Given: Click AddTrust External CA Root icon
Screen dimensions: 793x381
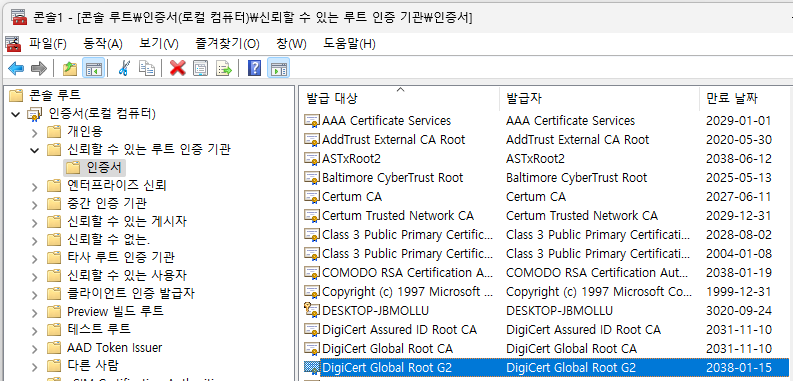Looking at the screenshot, I should pos(312,140).
